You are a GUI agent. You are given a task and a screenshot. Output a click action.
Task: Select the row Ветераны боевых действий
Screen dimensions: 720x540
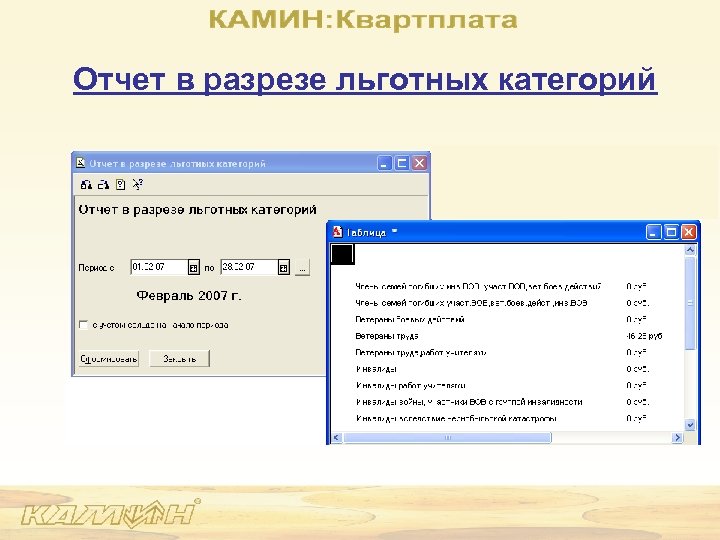coord(410,320)
